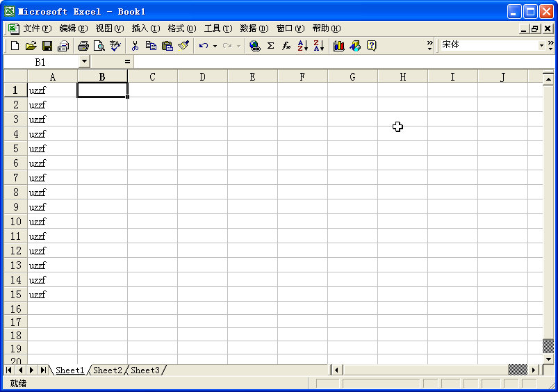The image size is (558, 392).
Task: Select the uzzf cell in row 8
Action: tap(52, 193)
